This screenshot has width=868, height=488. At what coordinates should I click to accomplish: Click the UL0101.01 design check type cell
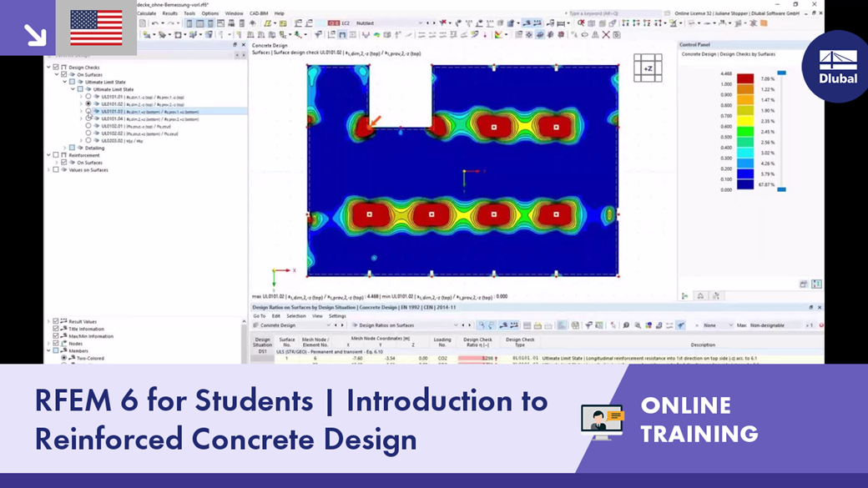point(525,359)
